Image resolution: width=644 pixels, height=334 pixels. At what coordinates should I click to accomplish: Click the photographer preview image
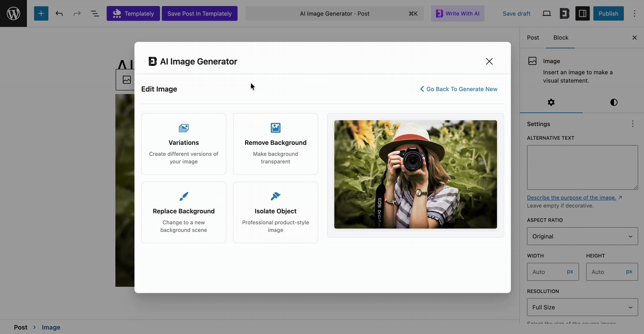pos(416,174)
